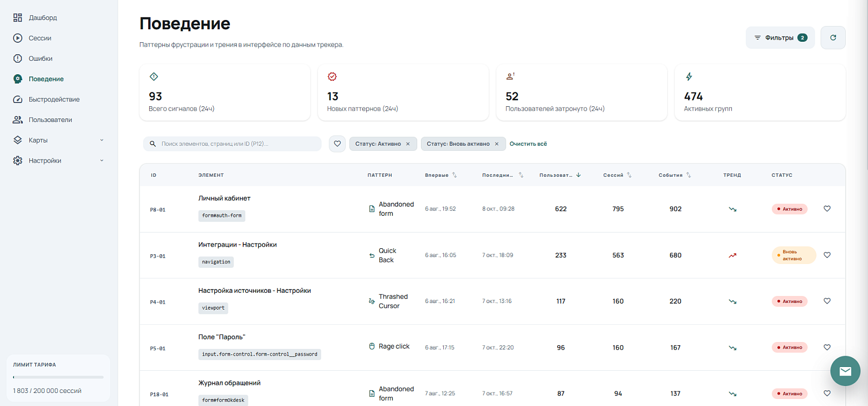Favorite the P18-01 row with heart

pyautogui.click(x=827, y=394)
